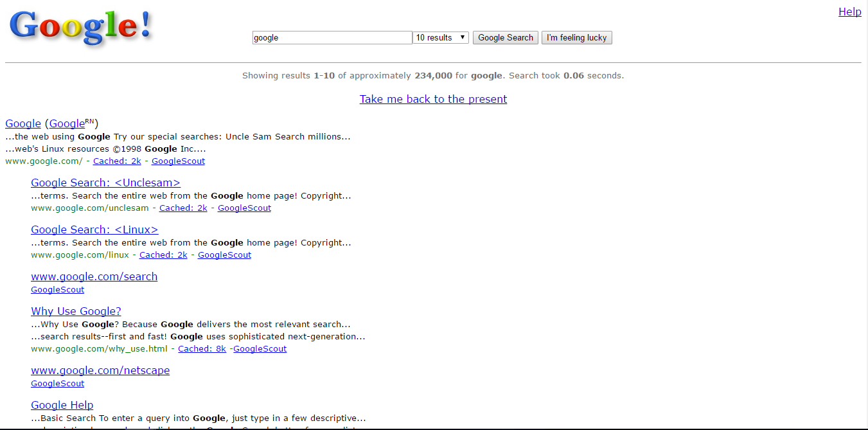The image size is (868, 430).
Task: Open www.google.com/netscape result link
Action: point(100,370)
